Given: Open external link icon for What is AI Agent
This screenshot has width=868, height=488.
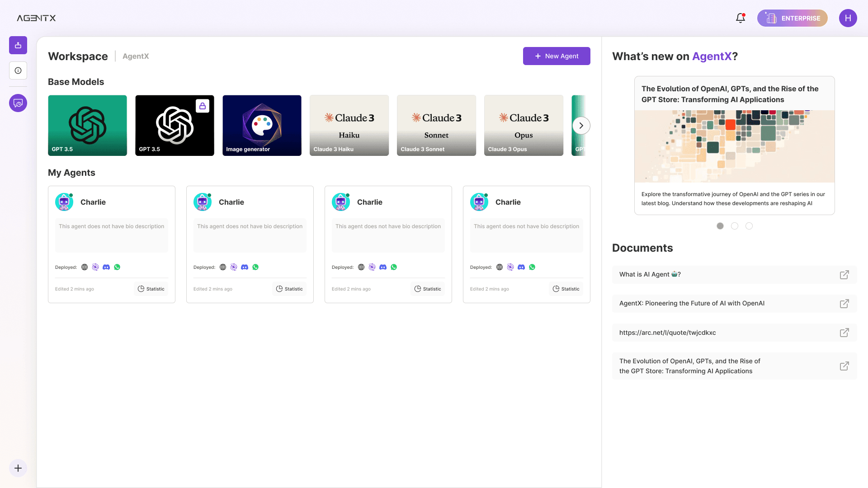Looking at the screenshot, I should (844, 275).
